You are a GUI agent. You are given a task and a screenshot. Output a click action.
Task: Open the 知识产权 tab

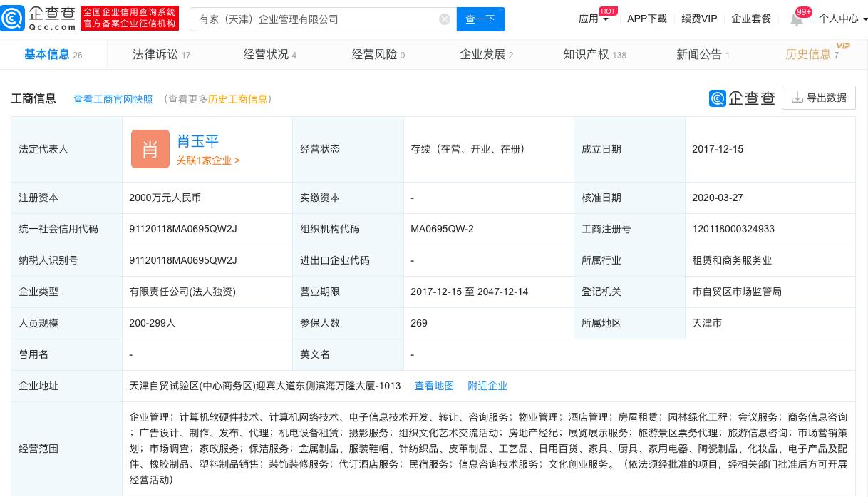tap(594, 55)
